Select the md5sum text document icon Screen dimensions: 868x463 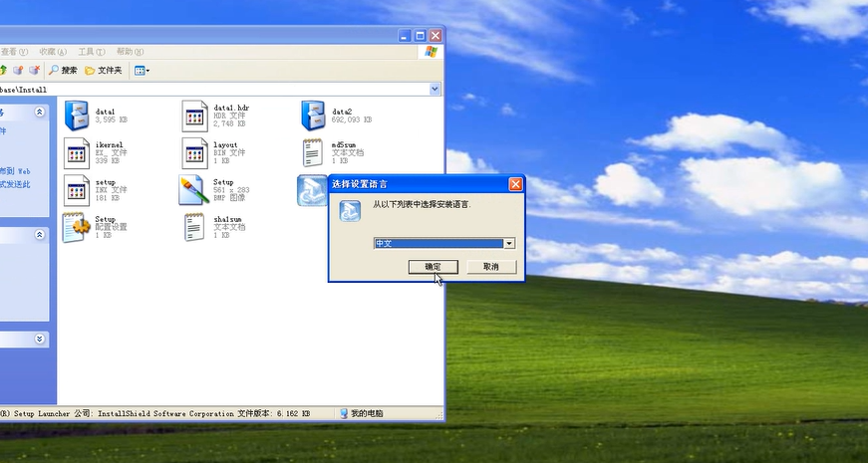click(313, 152)
